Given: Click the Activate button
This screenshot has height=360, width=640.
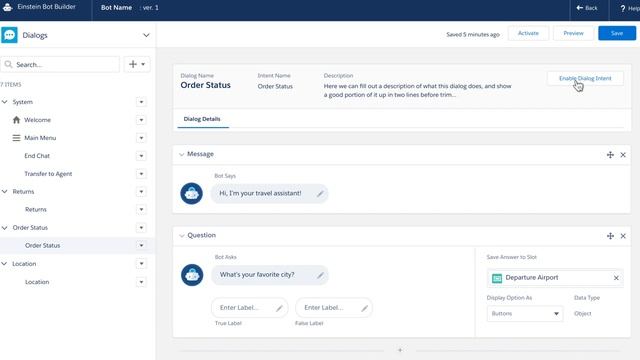Looking at the screenshot, I should tap(528, 33).
